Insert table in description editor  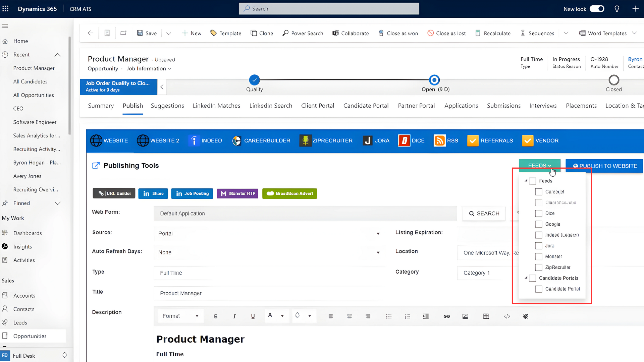click(x=486, y=316)
